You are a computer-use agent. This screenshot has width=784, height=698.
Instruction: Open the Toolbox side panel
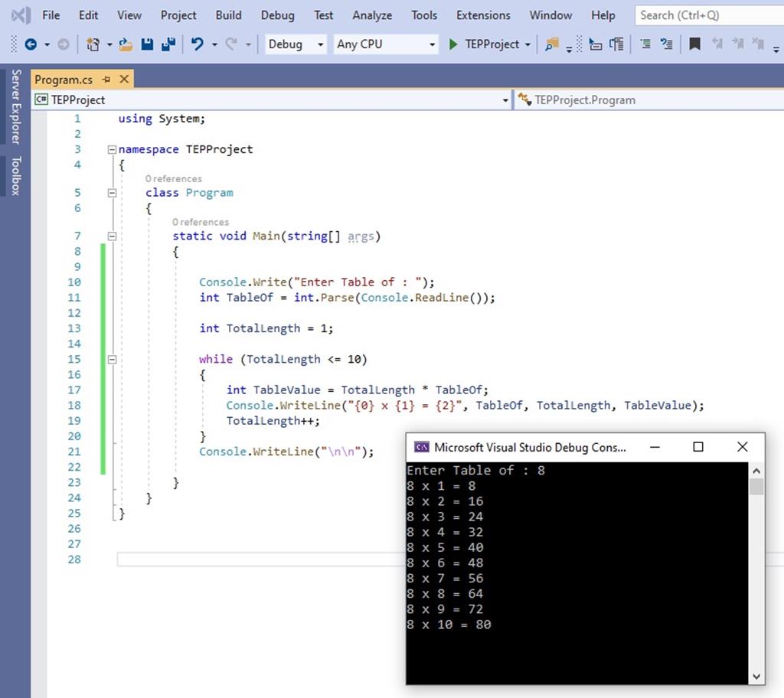[15, 175]
